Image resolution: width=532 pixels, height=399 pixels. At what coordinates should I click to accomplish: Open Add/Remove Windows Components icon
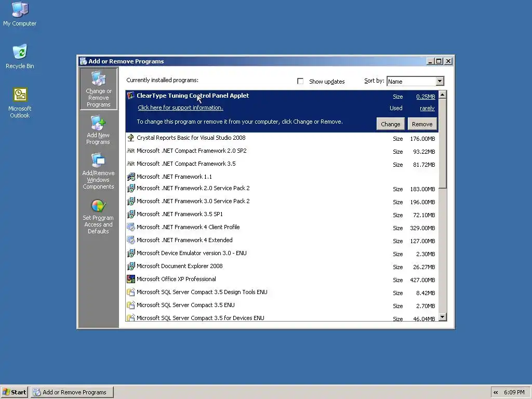98,171
